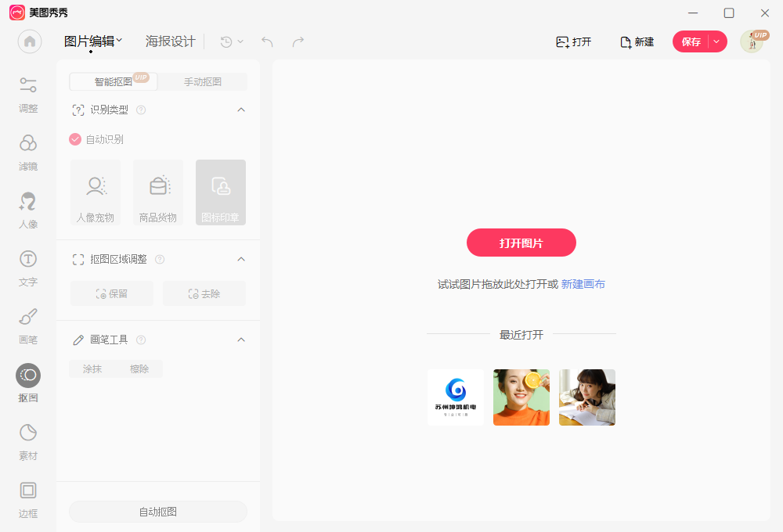Open the 边框 border panel
The width and height of the screenshot is (783, 532).
coord(28,498)
